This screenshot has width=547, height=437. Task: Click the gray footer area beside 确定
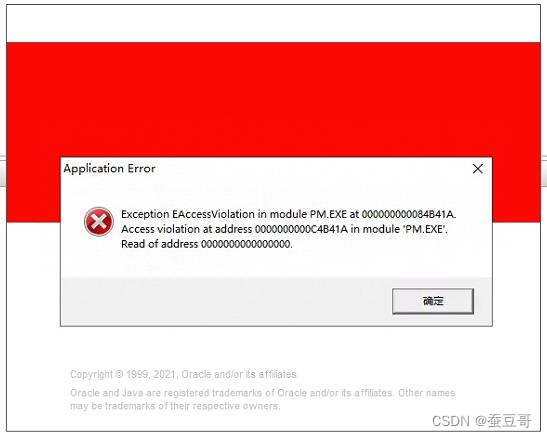[x=226, y=301]
